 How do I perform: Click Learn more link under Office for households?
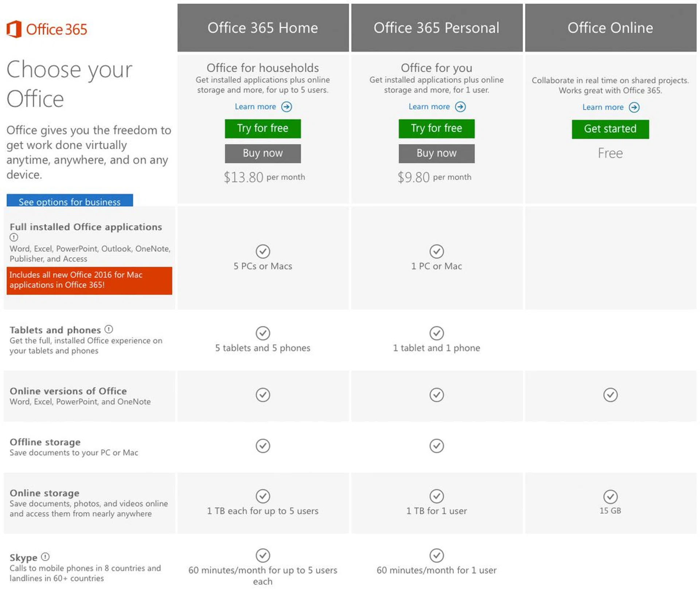(255, 107)
